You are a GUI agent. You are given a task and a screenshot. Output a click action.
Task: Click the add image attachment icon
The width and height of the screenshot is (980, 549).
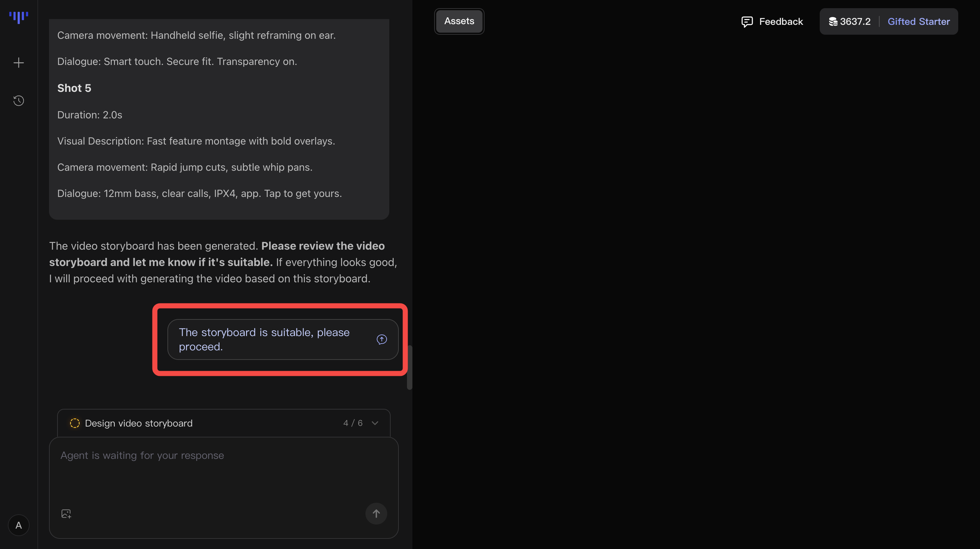pyautogui.click(x=66, y=514)
